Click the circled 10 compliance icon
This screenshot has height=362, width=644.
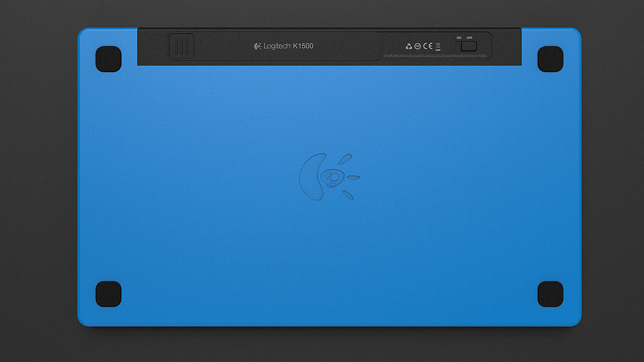pyautogui.click(x=418, y=46)
